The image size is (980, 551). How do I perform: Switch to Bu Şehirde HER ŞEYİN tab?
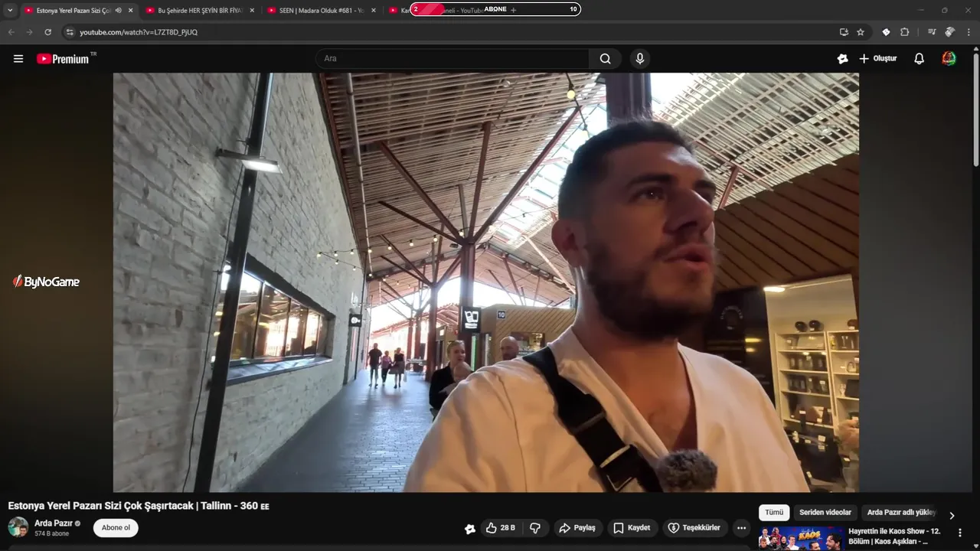(x=199, y=10)
